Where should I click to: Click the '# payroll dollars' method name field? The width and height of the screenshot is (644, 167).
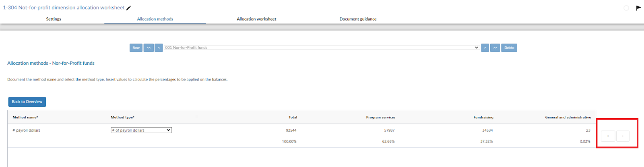(x=27, y=130)
